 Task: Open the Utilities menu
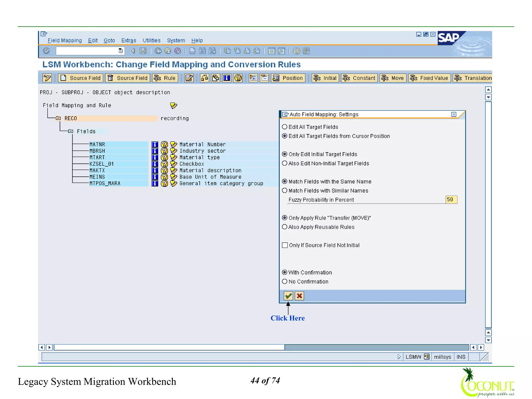pyautogui.click(x=151, y=41)
